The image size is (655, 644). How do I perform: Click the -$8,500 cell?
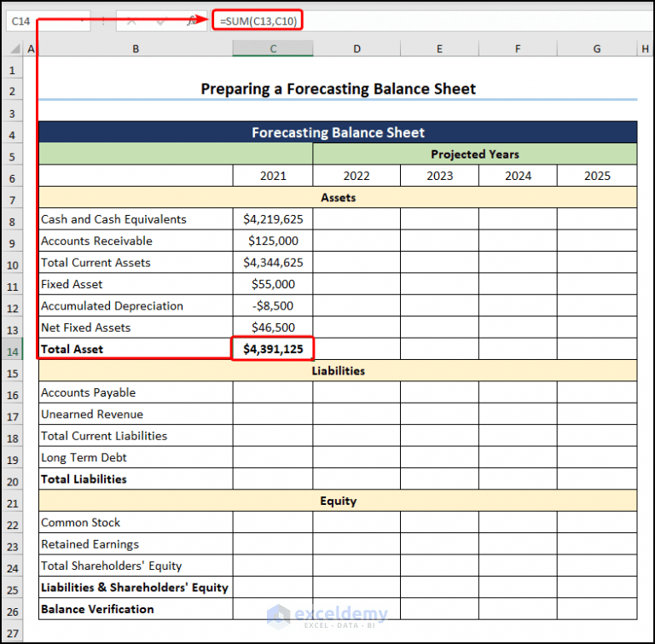[273, 306]
